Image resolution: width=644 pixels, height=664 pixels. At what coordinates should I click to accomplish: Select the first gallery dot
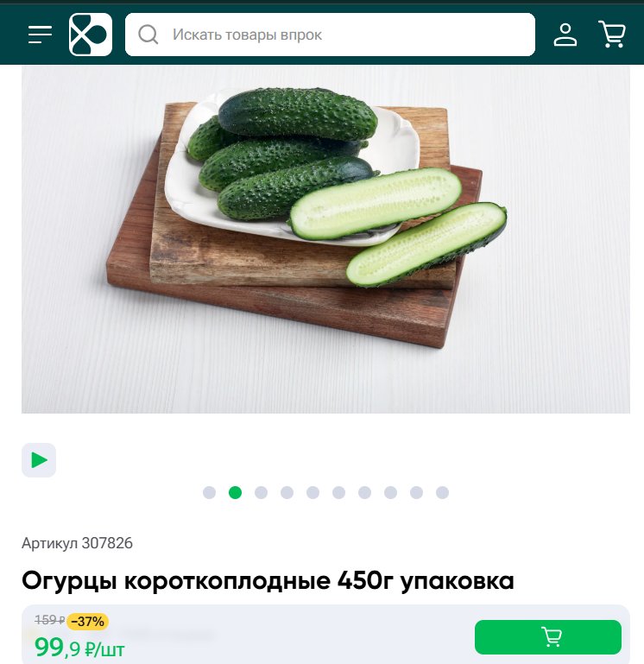pyautogui.click(x=209, y=492)
